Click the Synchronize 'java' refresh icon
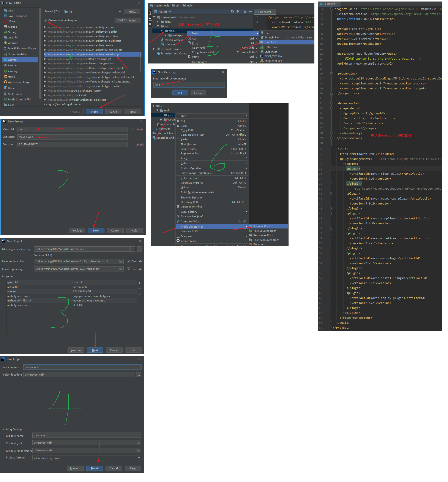Image resolution: width=448 pixels, height=482 pixels. [x=178, y=216]
